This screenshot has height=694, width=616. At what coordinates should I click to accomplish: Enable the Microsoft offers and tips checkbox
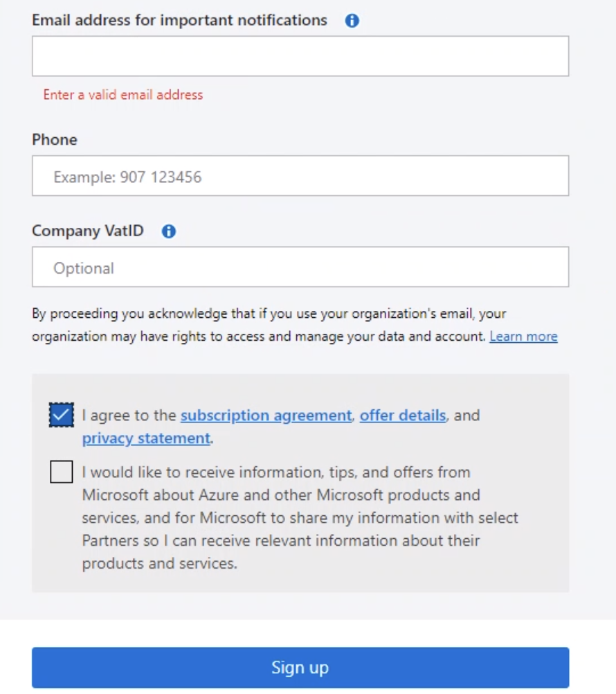[x=61, y=472]
